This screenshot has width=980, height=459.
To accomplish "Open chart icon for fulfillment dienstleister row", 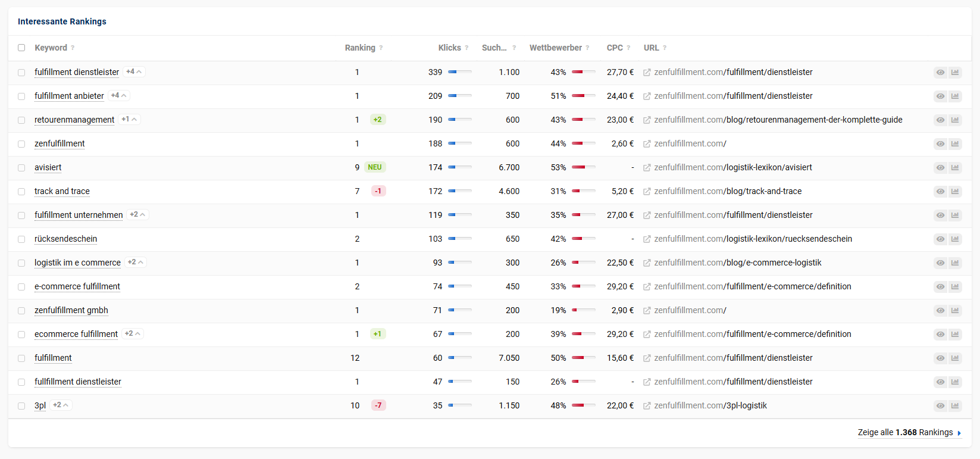I will 955,73.
